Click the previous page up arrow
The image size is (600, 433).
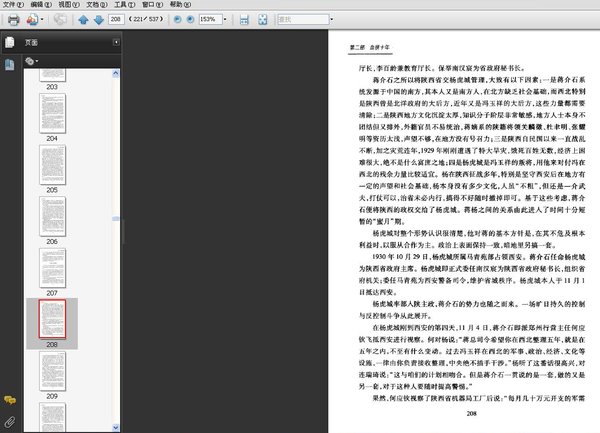(x=83, y=20)
